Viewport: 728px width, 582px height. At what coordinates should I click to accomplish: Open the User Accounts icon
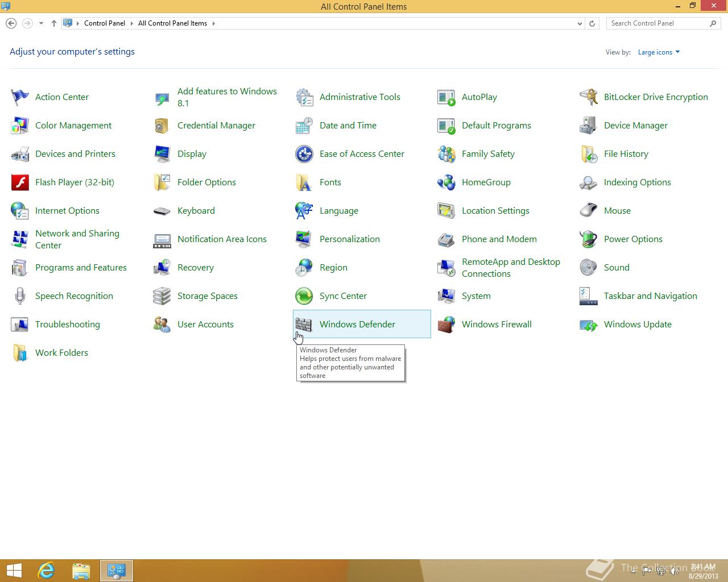[162, 325]
